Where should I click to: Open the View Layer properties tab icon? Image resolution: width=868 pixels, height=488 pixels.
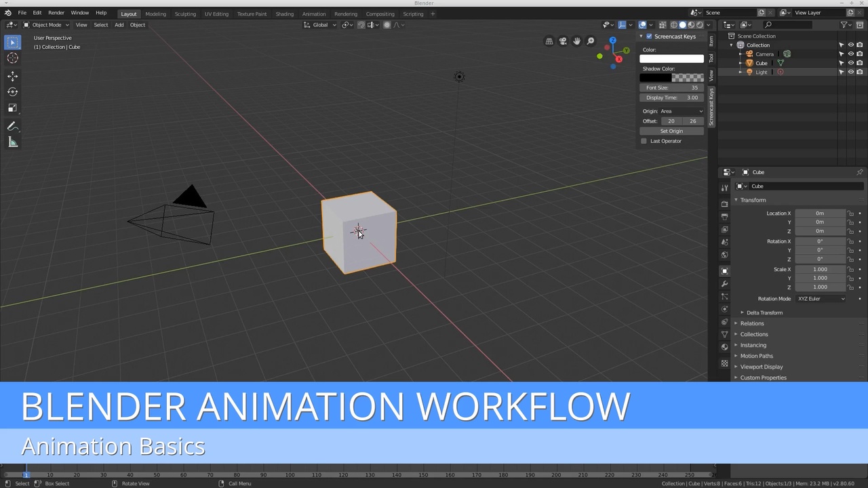coord(725,230)
